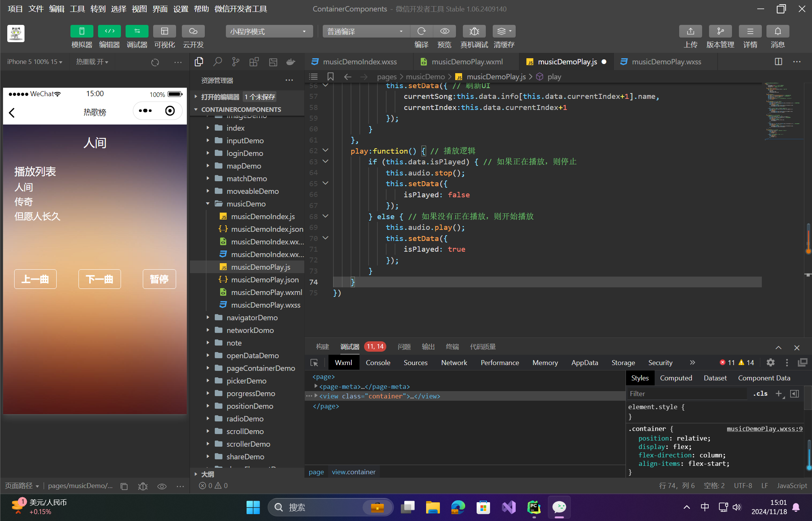
Task: Click the Styles Filter input field
Action: tap(687, 393)
